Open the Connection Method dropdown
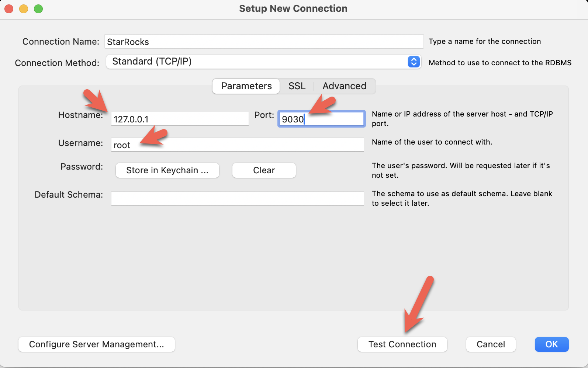 258,62
